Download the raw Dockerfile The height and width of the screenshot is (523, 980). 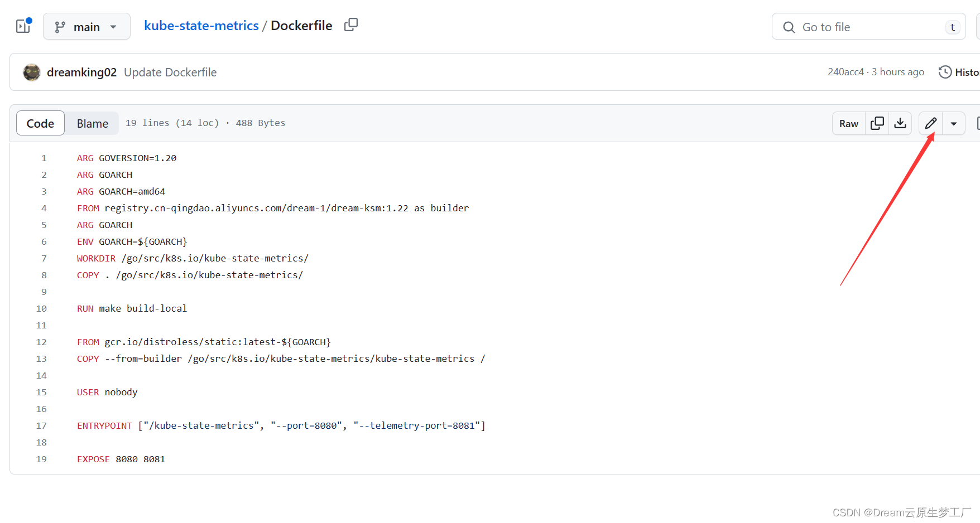click(900, 123)
